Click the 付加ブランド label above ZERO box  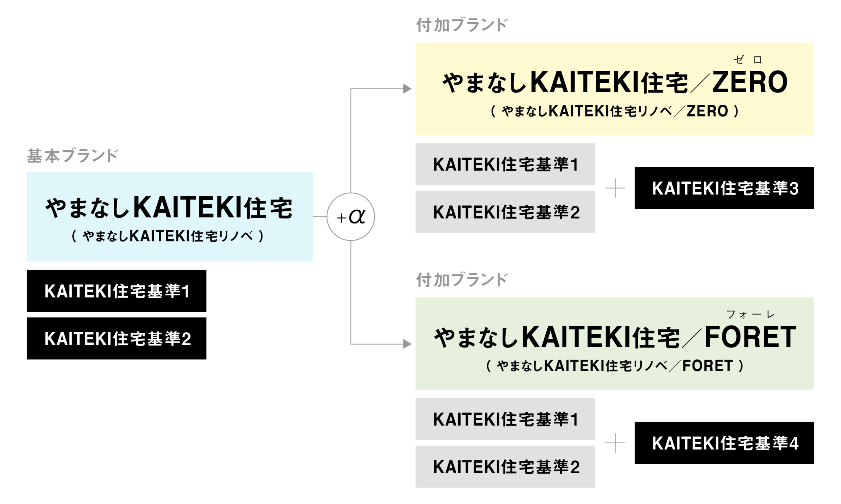pyautogui.click(x=462, y=25)
